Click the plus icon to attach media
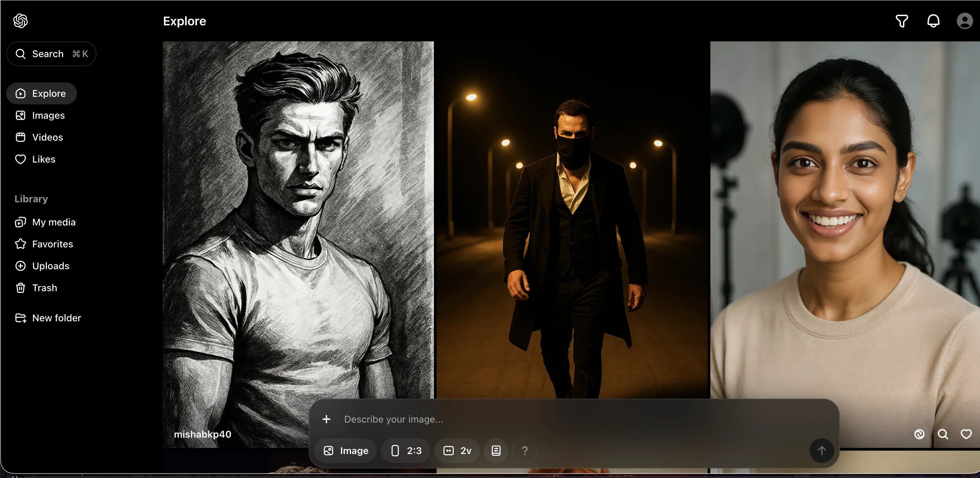The height and width of the screenshot is (478, 980). [326, 419]
